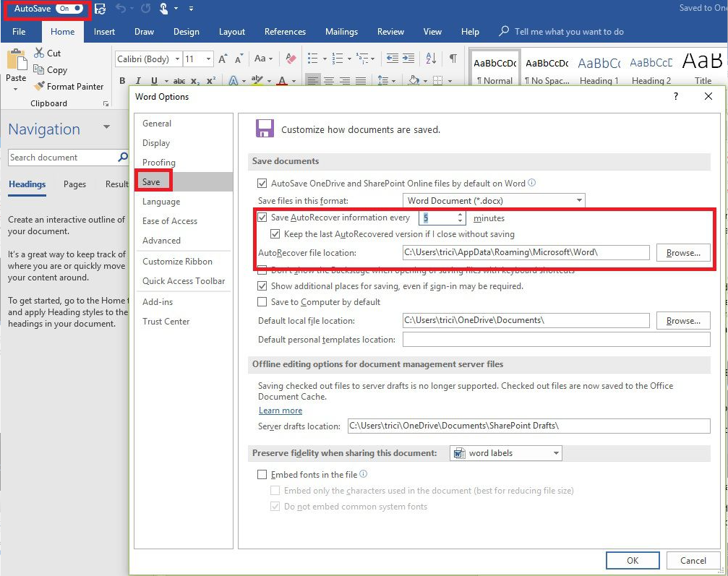This screenshot has width=728, height=576.
Task: Confirm settings with the OK button
Action: point(632,560)
